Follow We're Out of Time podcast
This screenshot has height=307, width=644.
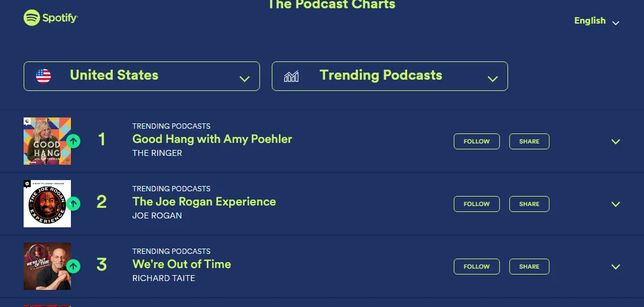476,266
